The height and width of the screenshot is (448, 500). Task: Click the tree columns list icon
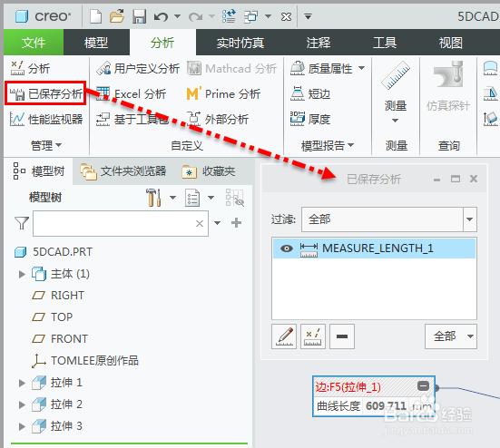(192, 198)
